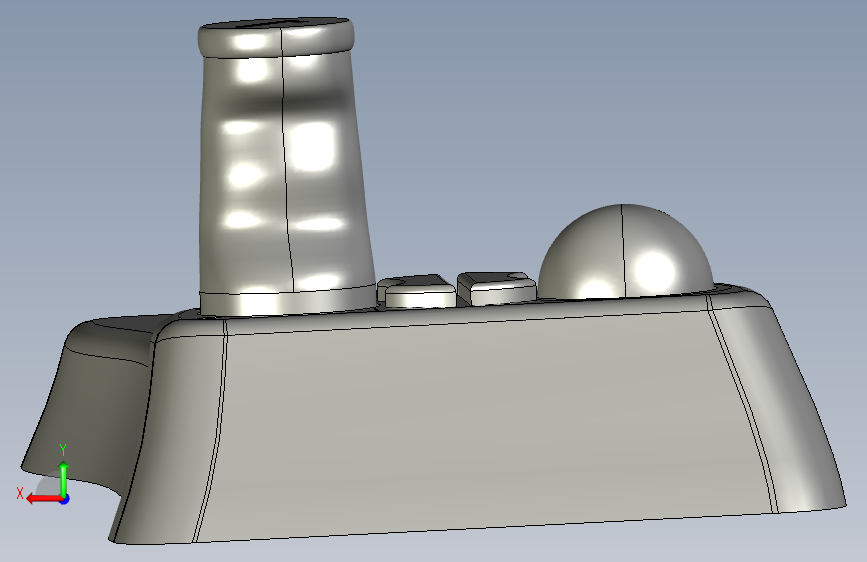Select the hemispherical dome on the base
The width and height of the screenshot is (867, 562).
tap(625, 253)
